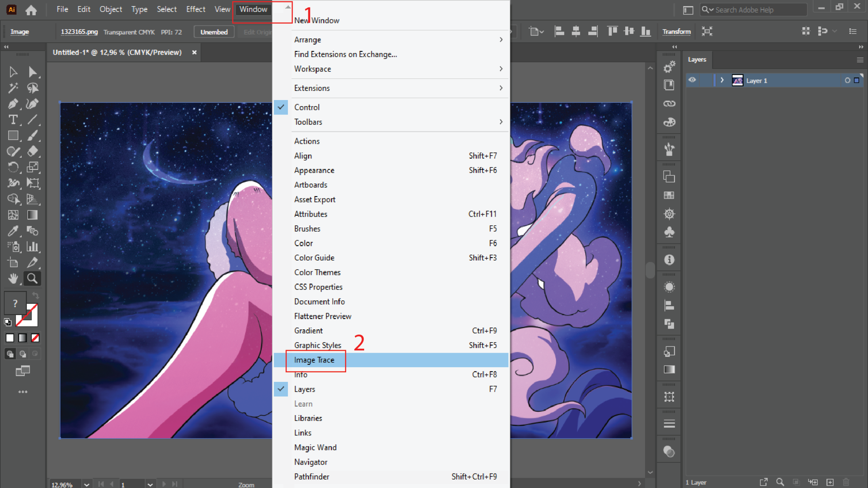Uncheck Layers panel in Window menu
868x488 pixels.
(304, 389)
